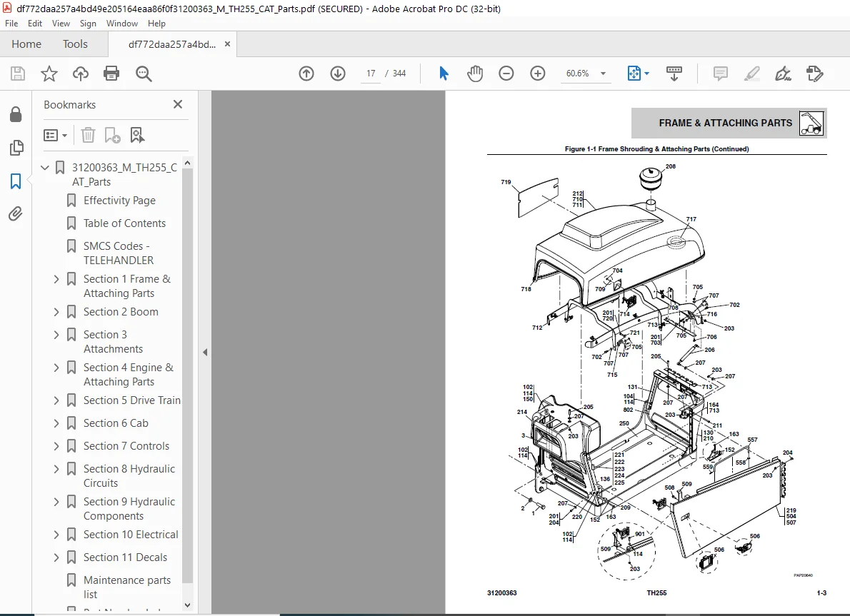
Task: Open Page Thumbnails panel icon
Action: (x=16, y=147)
